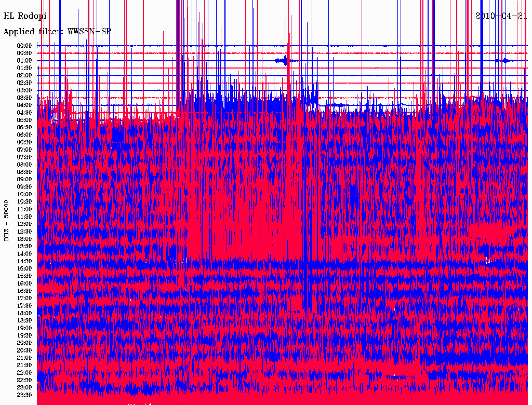532x405 pixels.
Task: Select the 08:30 time label
Action: 24,172
